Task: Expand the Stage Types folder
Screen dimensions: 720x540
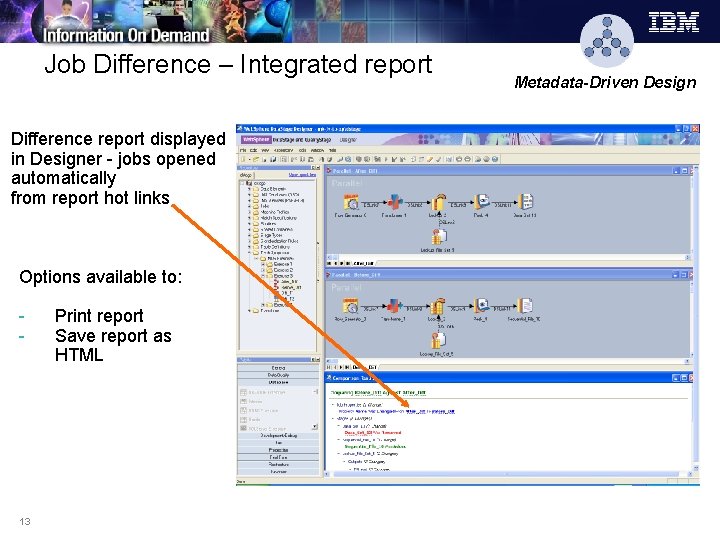Action: (x=249, y=235)
